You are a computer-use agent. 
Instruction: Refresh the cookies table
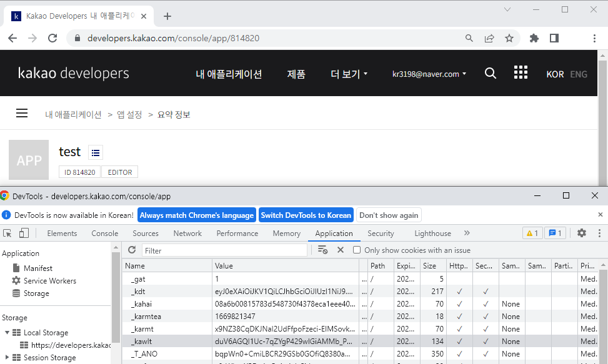click(132, 250)
